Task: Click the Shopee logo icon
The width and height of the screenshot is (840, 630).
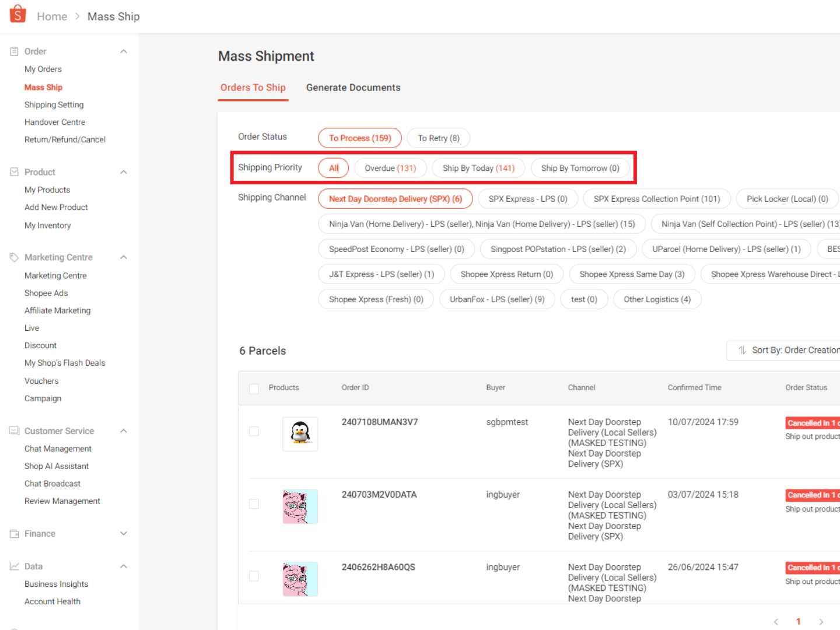Action: [18, 14]
